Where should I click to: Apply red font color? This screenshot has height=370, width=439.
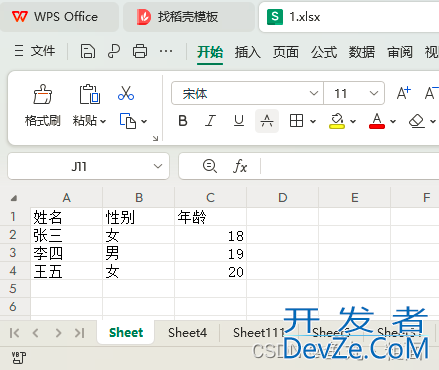coord(377,121)
